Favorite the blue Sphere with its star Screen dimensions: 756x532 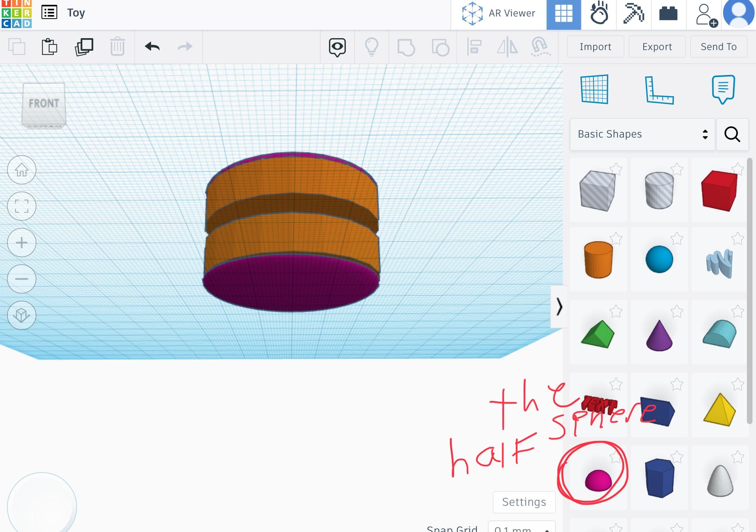tap(677, 239)
